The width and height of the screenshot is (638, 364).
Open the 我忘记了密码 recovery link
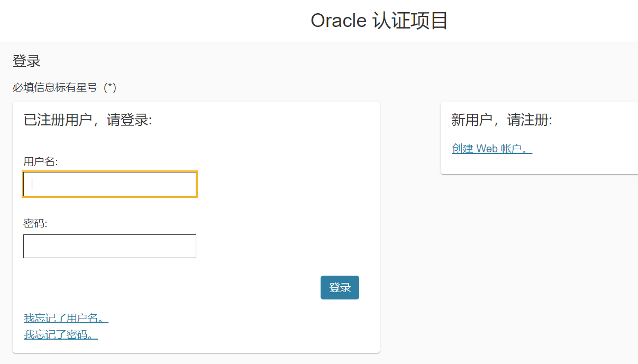coord(57,334)
